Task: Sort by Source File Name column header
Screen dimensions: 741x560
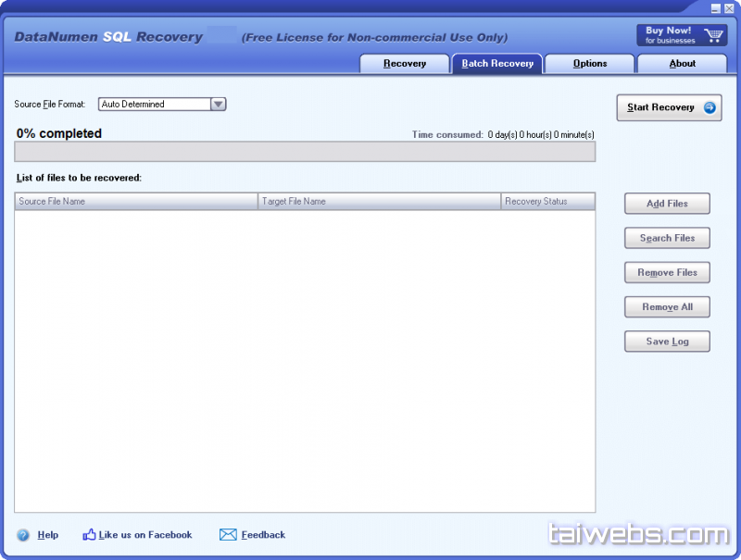Action: 135,202
